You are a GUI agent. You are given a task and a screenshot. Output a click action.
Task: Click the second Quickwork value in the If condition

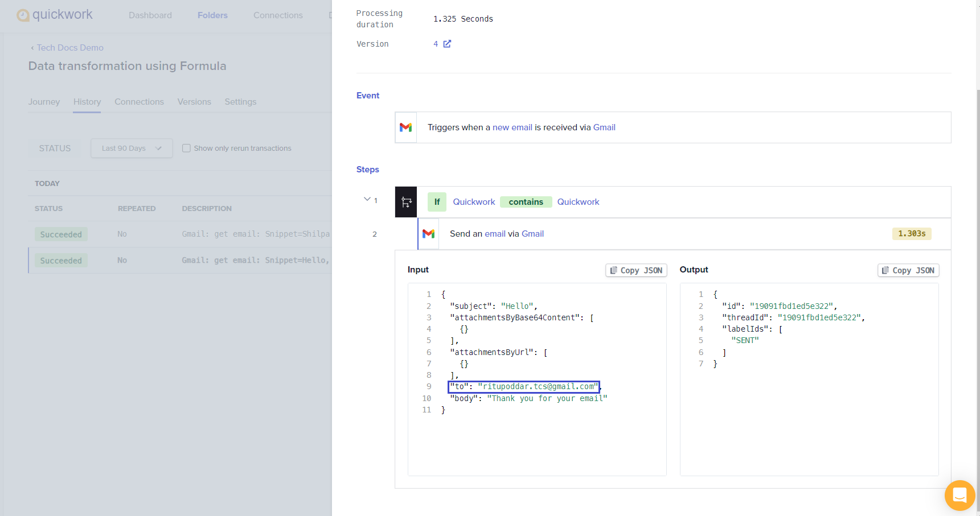(x=578, y=202)
